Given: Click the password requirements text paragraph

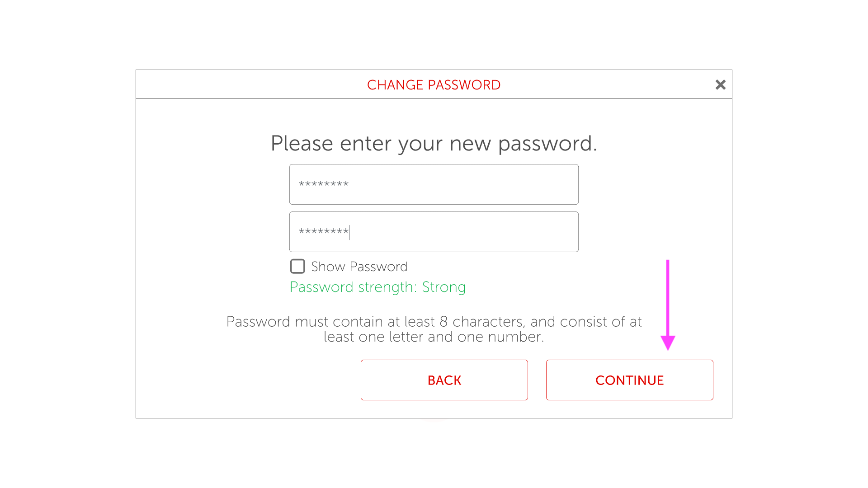Looking at the screenshot, I should 434,329.
